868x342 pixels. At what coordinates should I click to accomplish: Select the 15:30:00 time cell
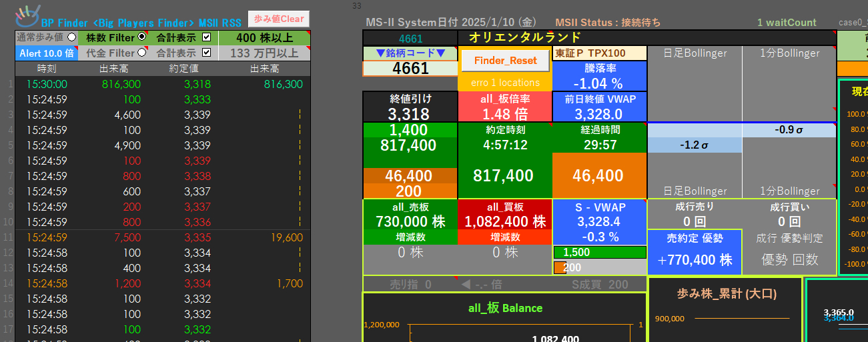pyautogui.click(x=47, y=84)
